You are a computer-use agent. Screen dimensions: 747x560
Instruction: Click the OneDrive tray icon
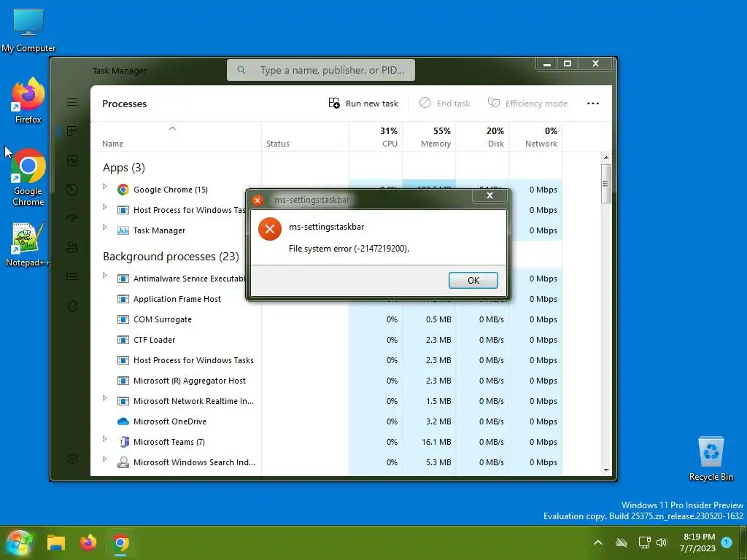(x=622, y=542)
